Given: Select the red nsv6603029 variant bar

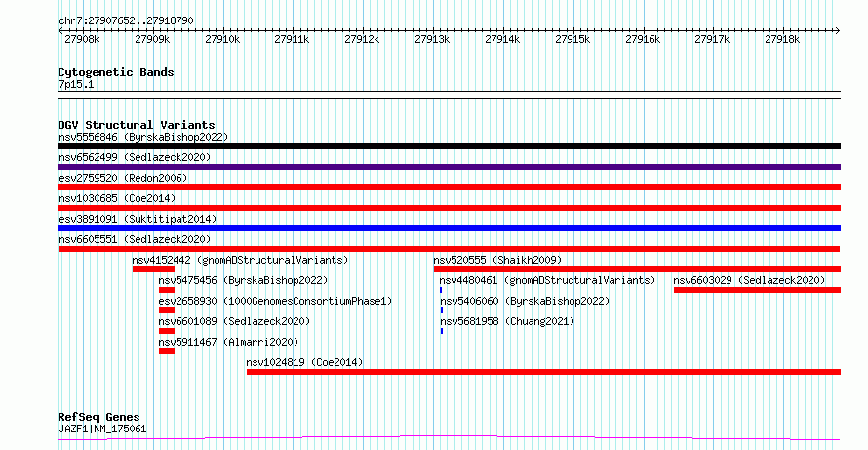Looking at the screenshot, I should tap(757, 290).
